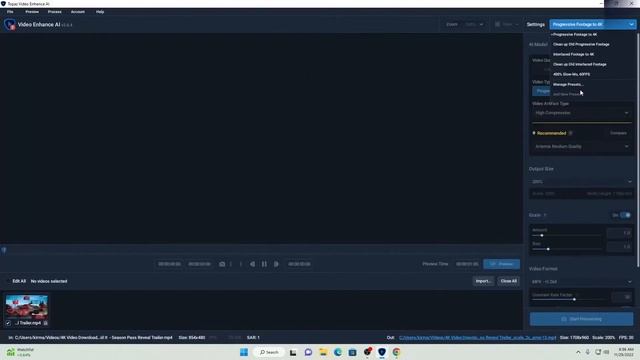This screenshot has height=360, width=640.
Task: Open the Task View taskbar icon
Action: tap(293, 352)
